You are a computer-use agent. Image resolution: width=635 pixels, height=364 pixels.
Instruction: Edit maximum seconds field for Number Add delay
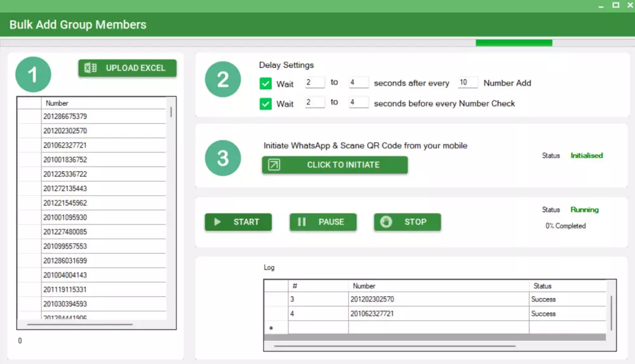click(x=359, y=82)
